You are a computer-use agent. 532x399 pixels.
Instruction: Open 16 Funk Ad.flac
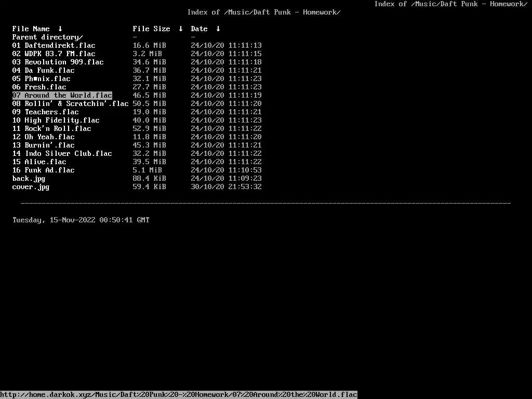44,170
